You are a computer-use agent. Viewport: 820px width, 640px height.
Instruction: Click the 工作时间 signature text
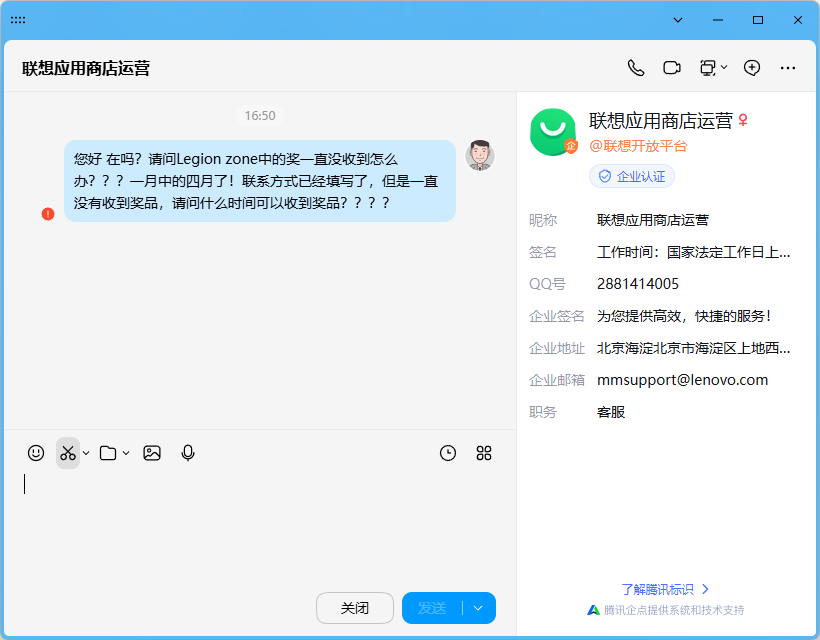(x=693, y=252)
